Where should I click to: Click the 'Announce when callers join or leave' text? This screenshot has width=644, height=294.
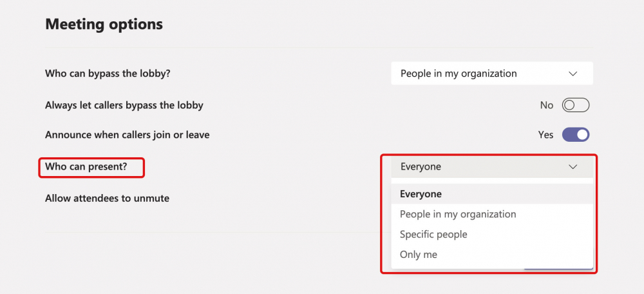127,135
